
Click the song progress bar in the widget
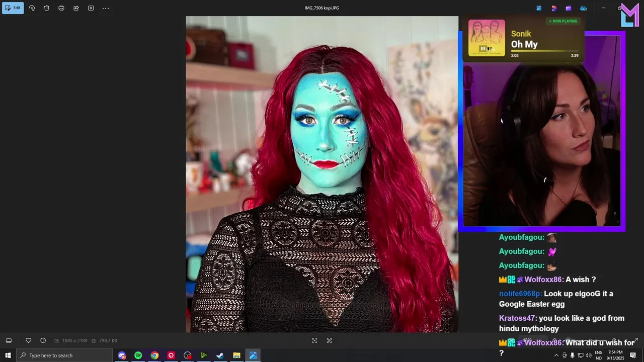click(544, 50)
